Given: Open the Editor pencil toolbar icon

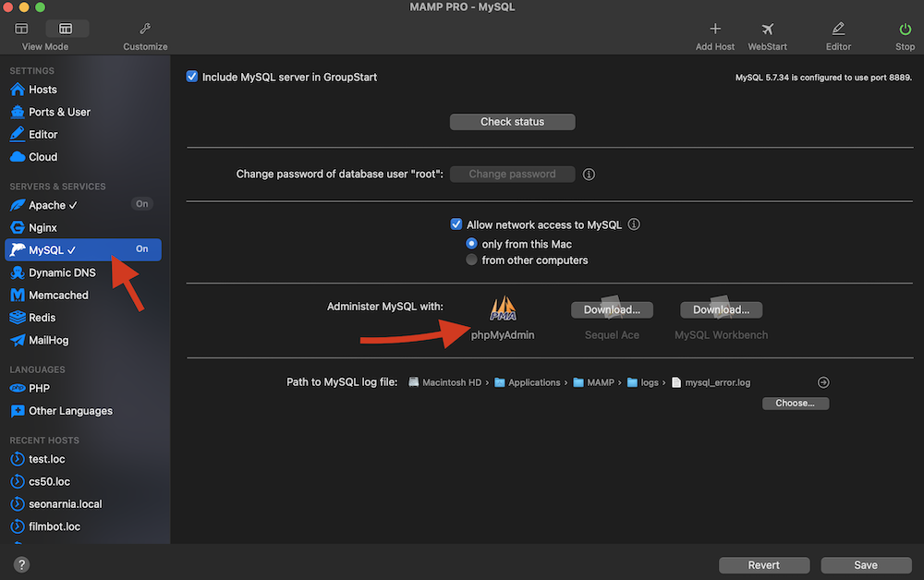Looking at the screenshot, I should tap(838, 30).
